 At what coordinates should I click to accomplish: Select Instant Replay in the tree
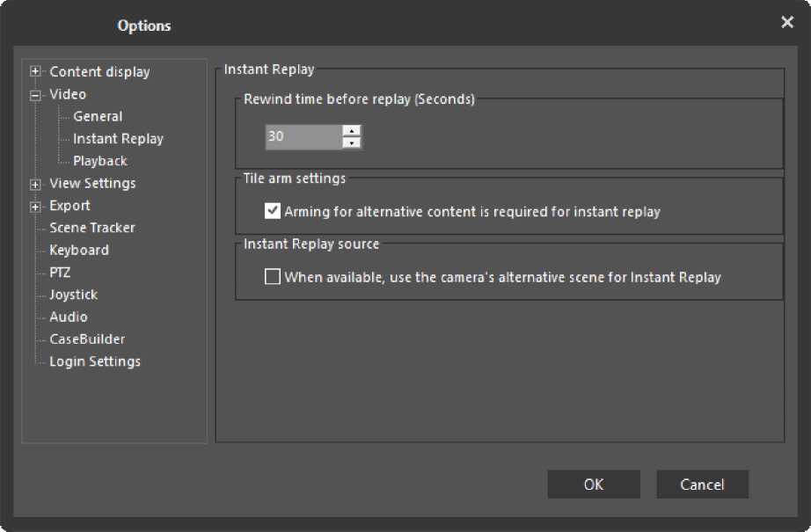[118, 139]
